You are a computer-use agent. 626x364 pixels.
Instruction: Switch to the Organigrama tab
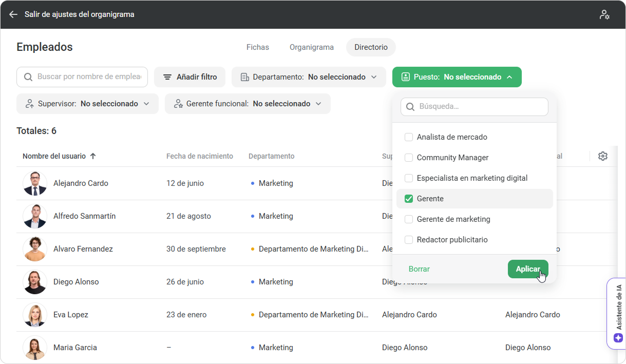312,47
